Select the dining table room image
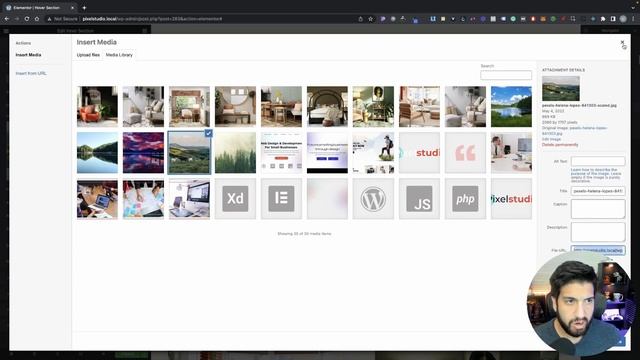Image resolution: width=640 pixels, height=360 pixels. (281, 107)
